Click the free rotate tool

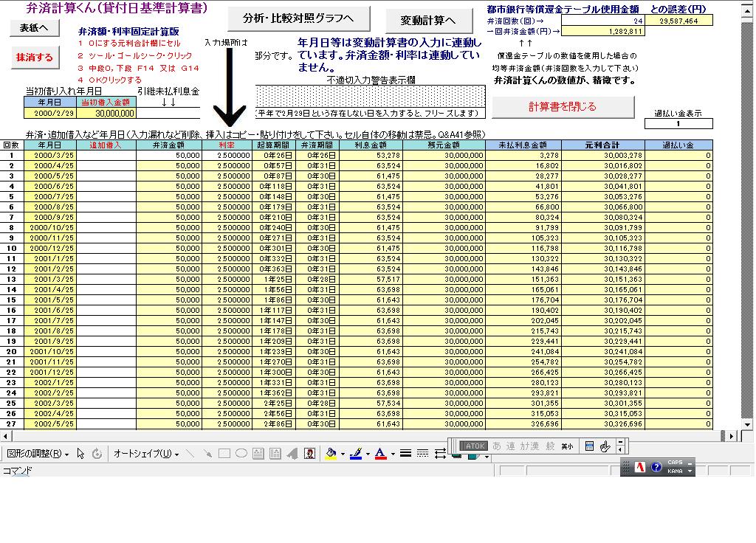click(x=97, y=454)
